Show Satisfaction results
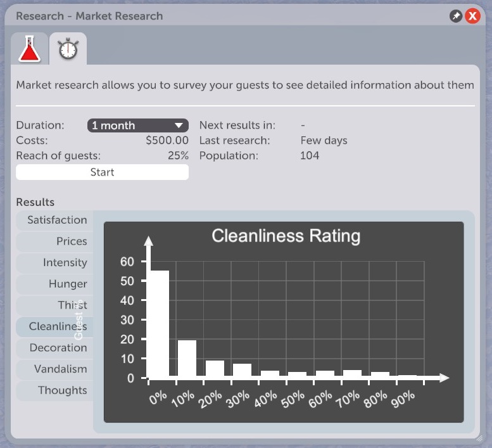The height and width of the screenshot is (448, 492). coord(55,220)
